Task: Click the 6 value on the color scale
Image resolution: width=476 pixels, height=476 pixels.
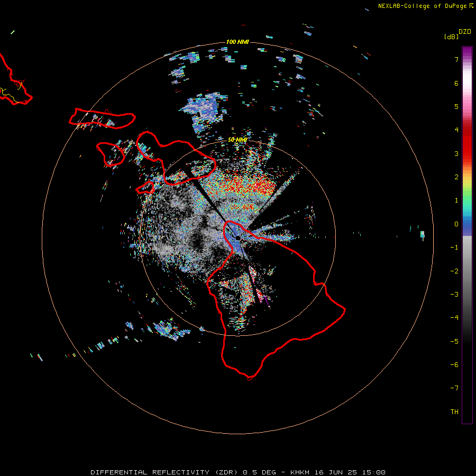Action: (x=456, y=83)
